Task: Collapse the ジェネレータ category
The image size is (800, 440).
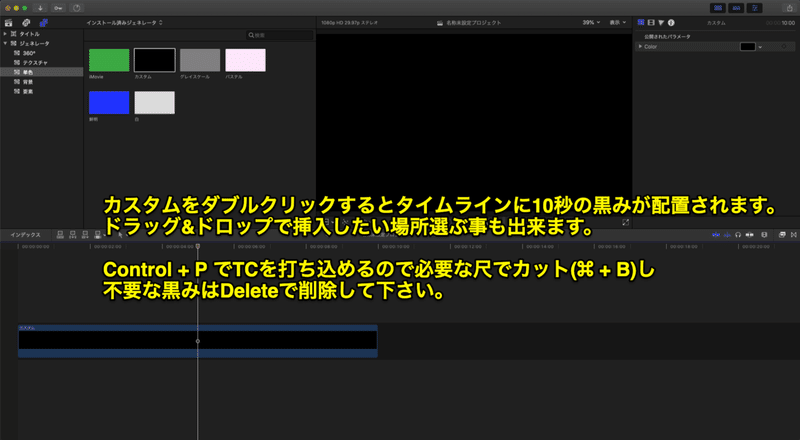Action: (5, 43)
